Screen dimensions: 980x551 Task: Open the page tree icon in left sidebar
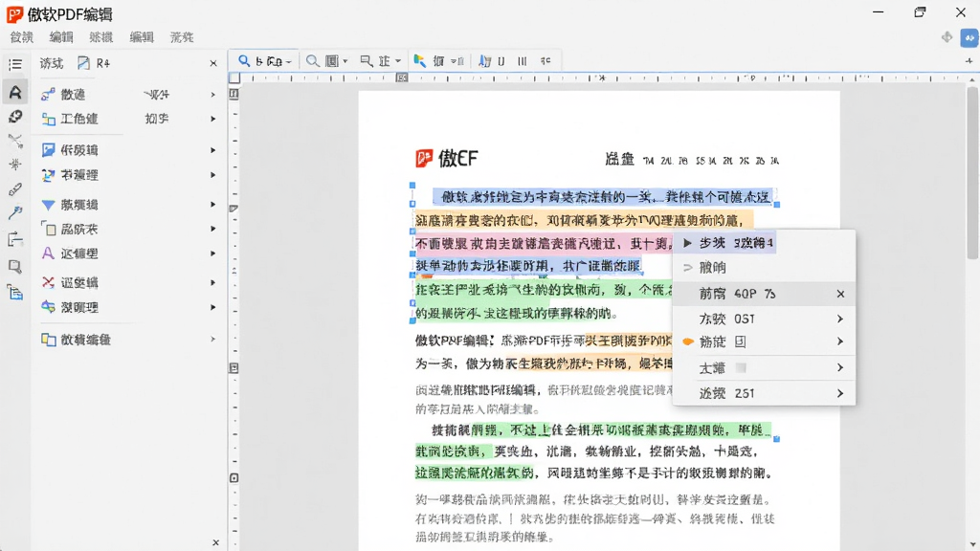(15, 293)
